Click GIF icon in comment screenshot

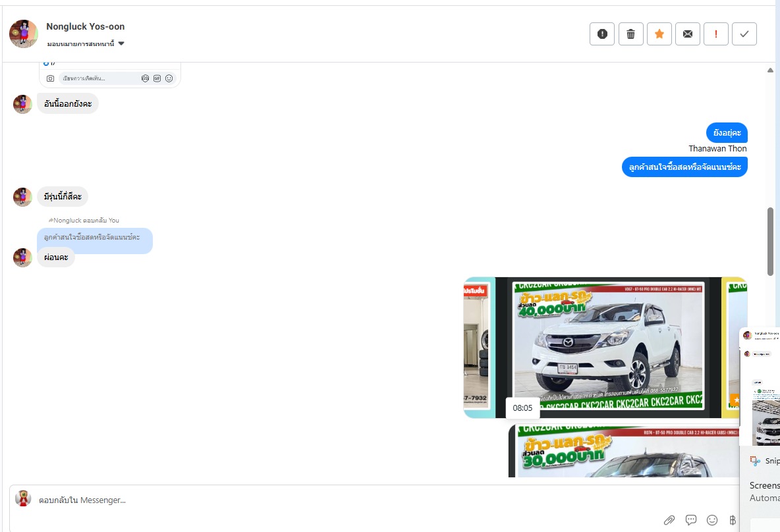point(157,78)
